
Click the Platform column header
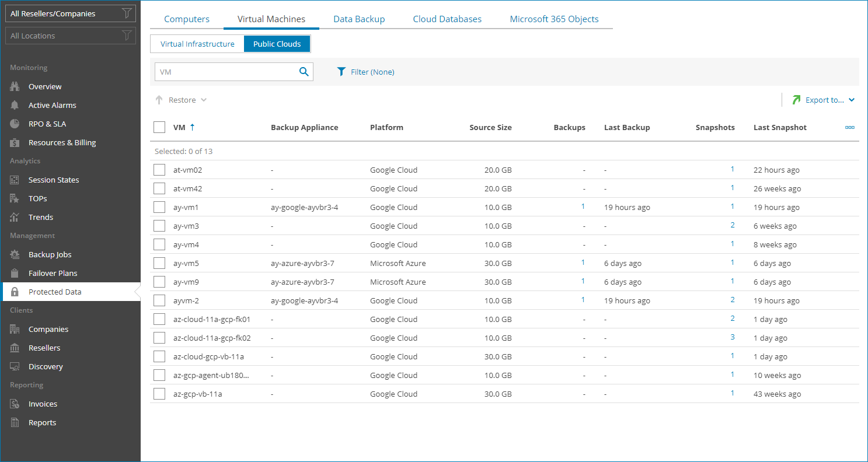[x=386, y=127]
